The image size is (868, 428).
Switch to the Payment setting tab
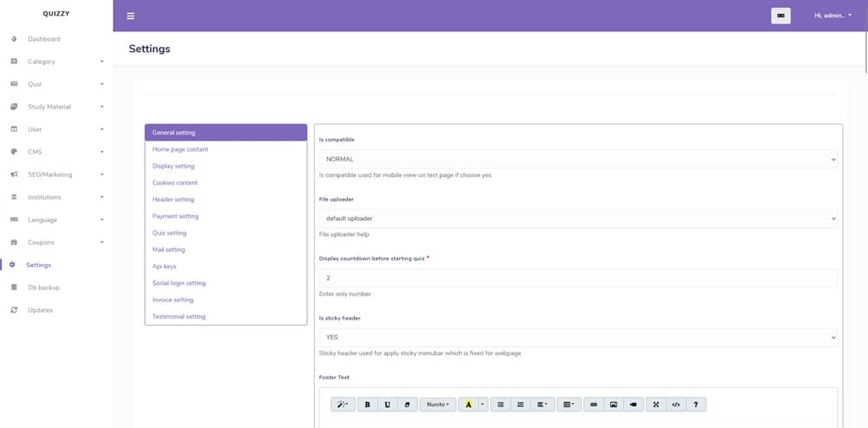tap(226, 216)
